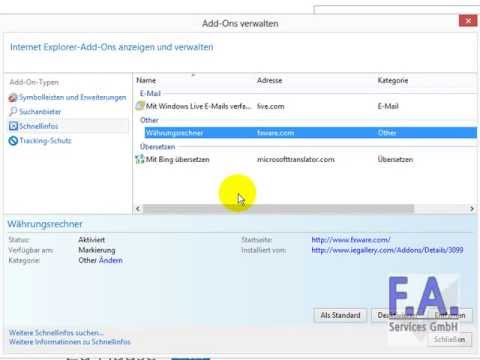Image resolution: width=480 pixels, height=360 pixels.
Task: Click live.com address cell
Action: point(271,106)
